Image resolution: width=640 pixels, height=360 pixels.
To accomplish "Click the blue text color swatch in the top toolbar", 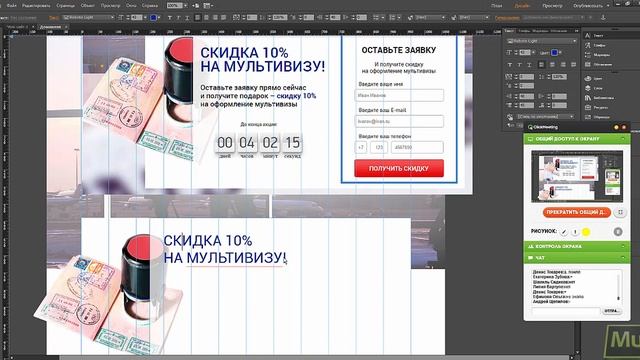I will 153,18.
